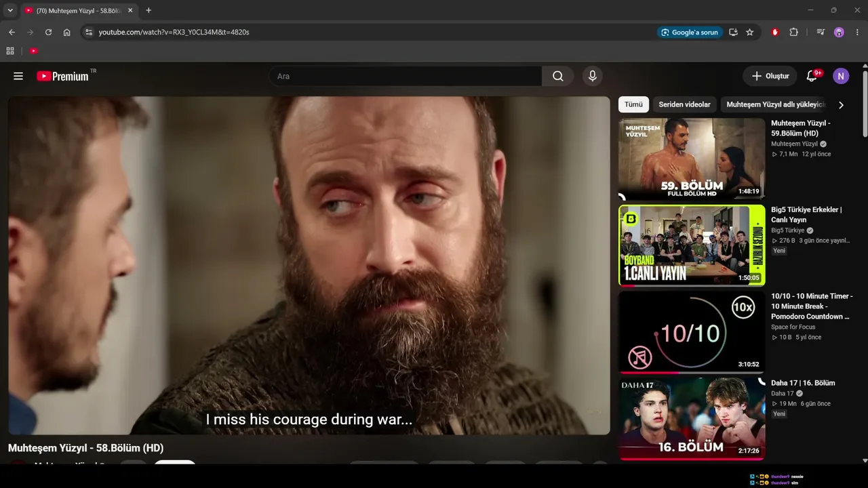Click the Daha 17 16. Bölüm thumbnail

pos(692,419)
